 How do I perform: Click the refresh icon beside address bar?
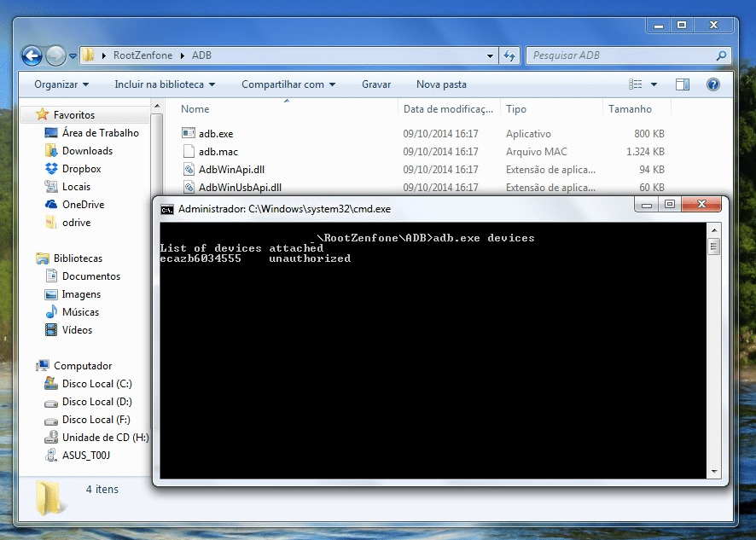click(509, 55)
